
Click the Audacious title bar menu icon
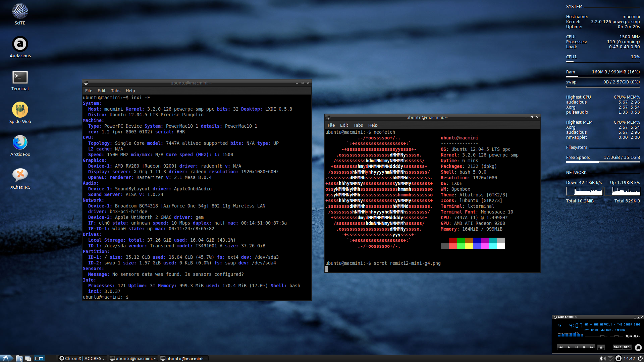(555, 317)
